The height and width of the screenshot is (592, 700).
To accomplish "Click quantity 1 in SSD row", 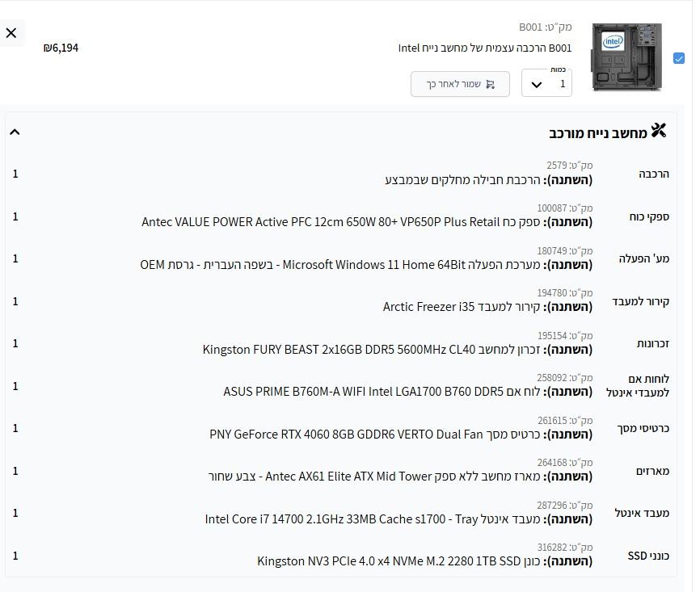I will coord(15,556).
